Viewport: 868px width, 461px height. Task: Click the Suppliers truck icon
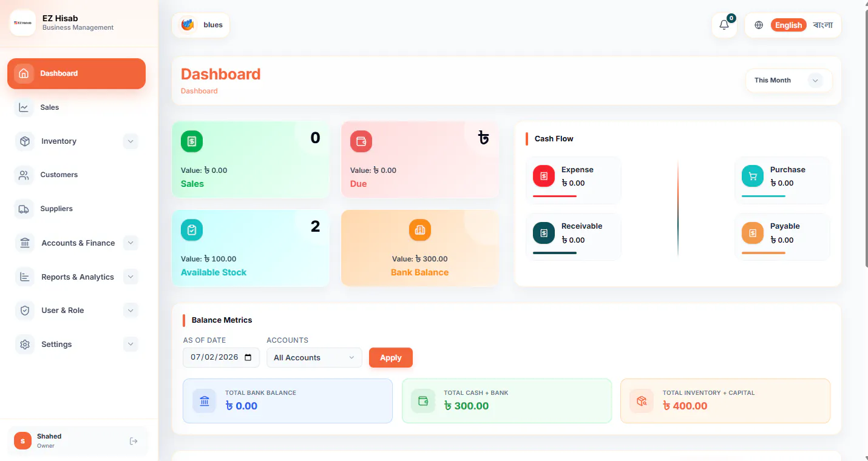tap(24, 209)
